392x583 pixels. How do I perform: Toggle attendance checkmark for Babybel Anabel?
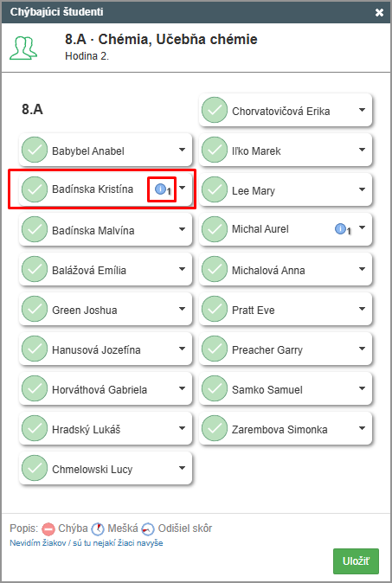coord(35,150)
